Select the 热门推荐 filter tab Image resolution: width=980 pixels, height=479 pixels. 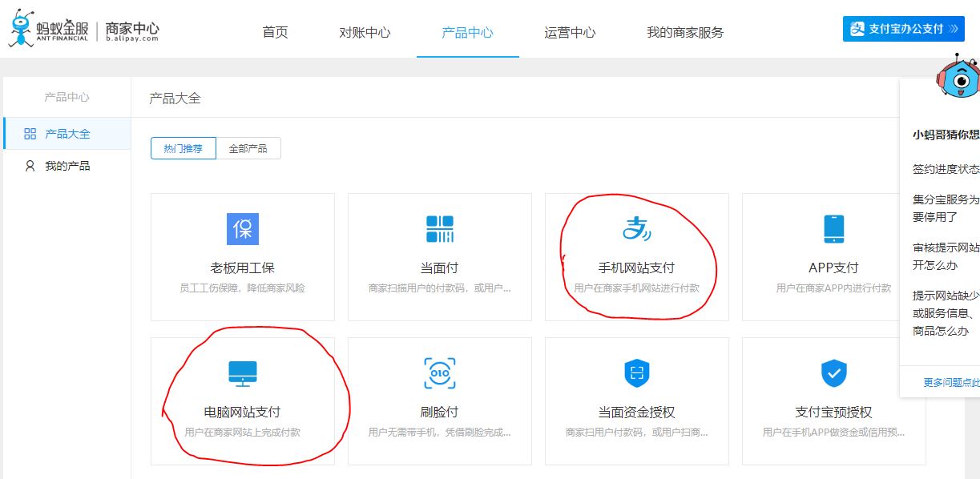[183, 148]
